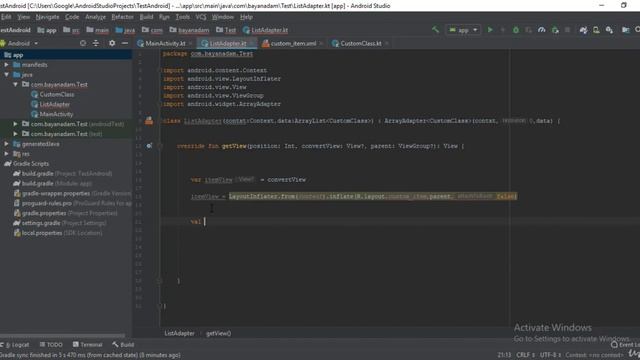Open the Event Log
The width and height of the screenshot is (640, 360).
625,345
